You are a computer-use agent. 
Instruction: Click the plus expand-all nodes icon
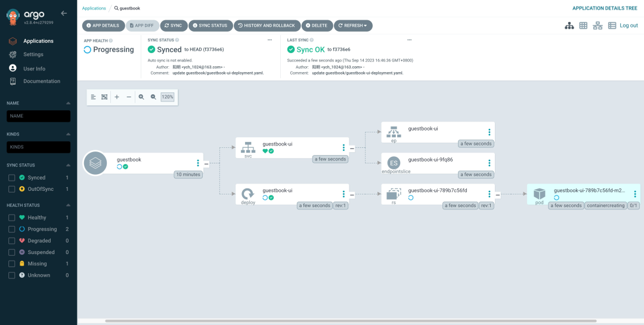click(117, 97)
